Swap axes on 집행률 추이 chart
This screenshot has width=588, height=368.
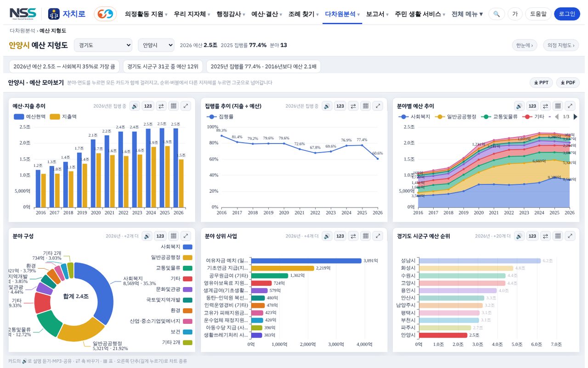pyautogui.click(x=353, y=106)
